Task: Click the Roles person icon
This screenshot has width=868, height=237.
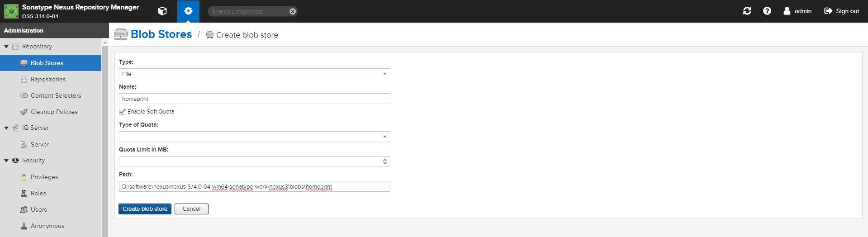Action: [24, 193]
